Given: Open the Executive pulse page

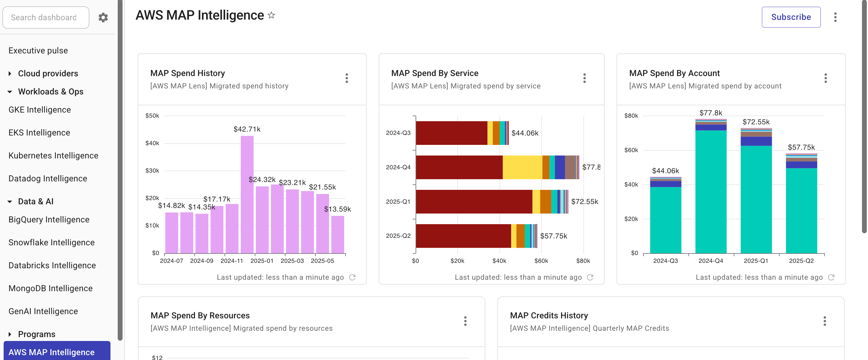Looking at the screenshot, I should point(38,50).
